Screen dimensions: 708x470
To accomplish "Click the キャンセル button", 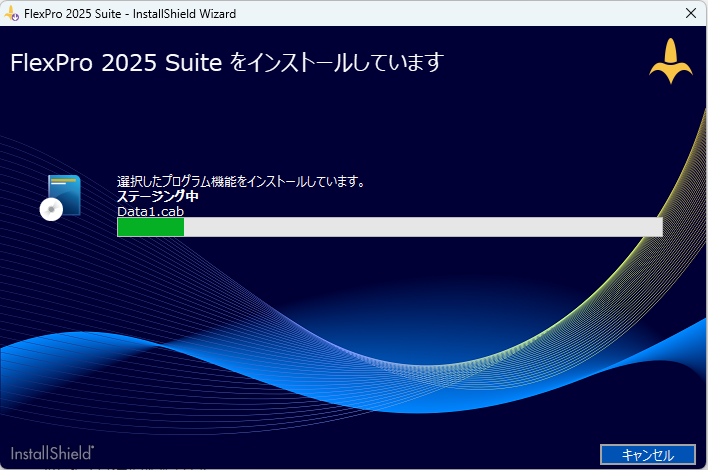I will [x=647, y=454].
